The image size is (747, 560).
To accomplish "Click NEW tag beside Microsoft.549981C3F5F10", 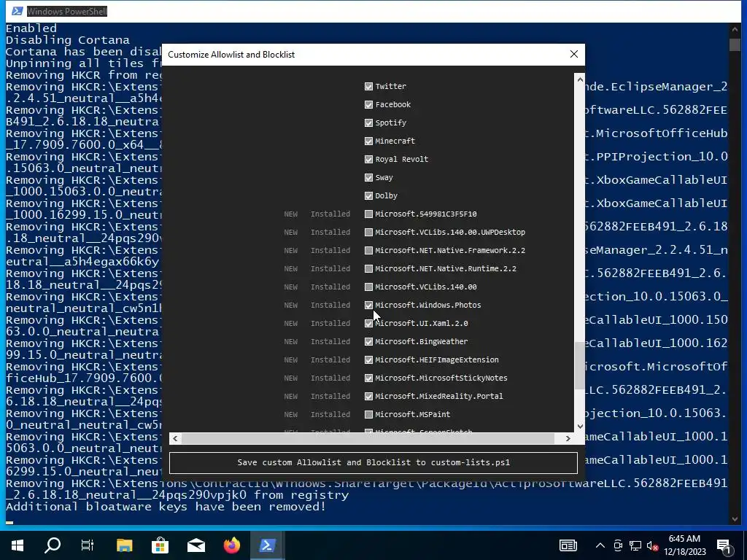I will click(x=290, y=214).
